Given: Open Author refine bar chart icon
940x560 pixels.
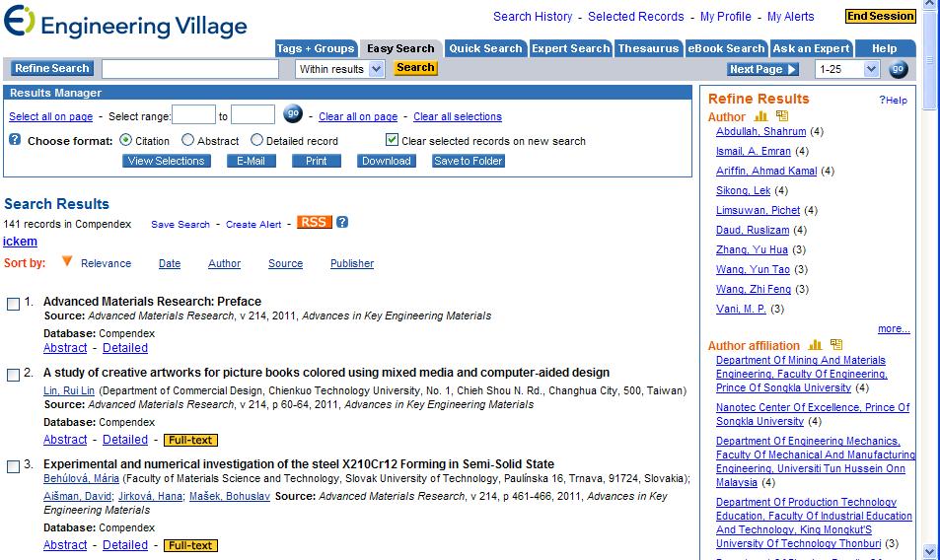Looking at the screenshot, I should tap(760, 116).
